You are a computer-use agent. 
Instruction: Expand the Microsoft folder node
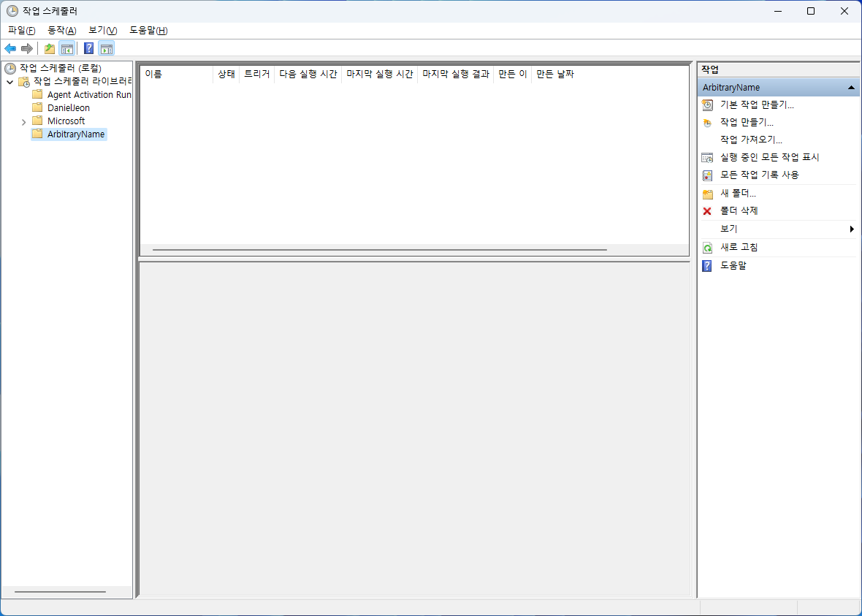tap(23, 121)
